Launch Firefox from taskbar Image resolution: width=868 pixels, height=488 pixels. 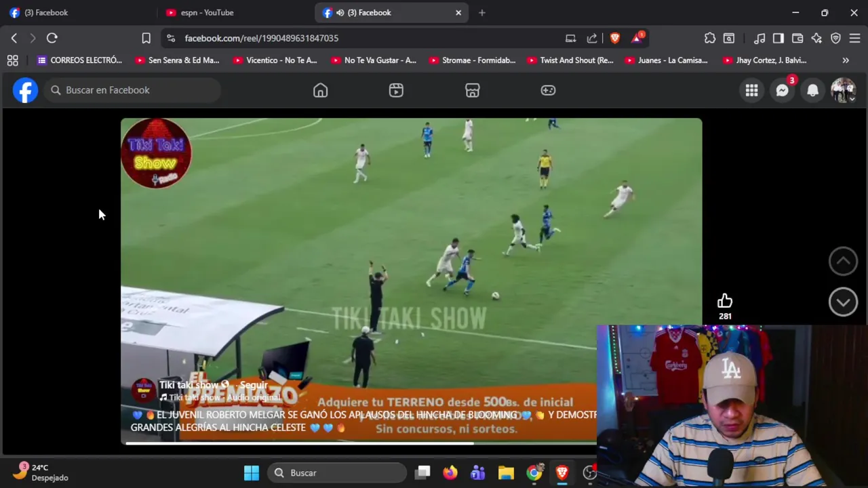coord(450,473)
